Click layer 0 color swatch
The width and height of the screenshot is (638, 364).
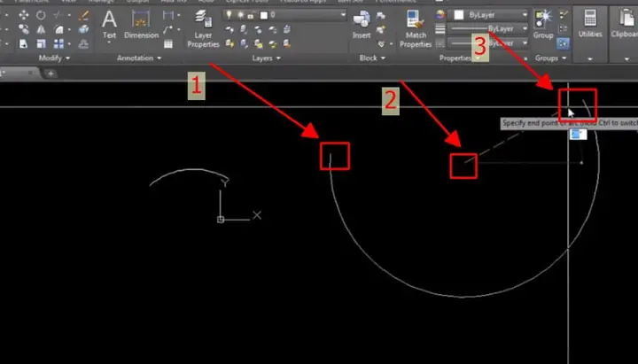[x=264, y=15]
